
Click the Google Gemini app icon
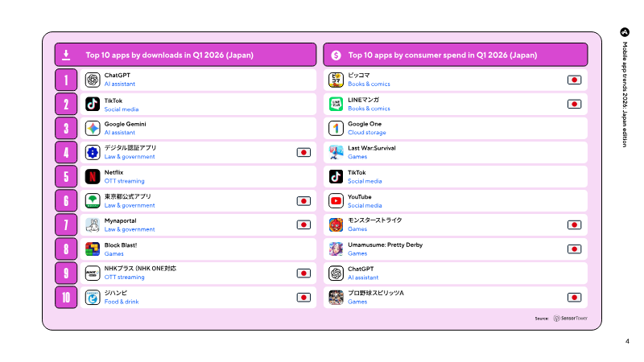[93, 129]
